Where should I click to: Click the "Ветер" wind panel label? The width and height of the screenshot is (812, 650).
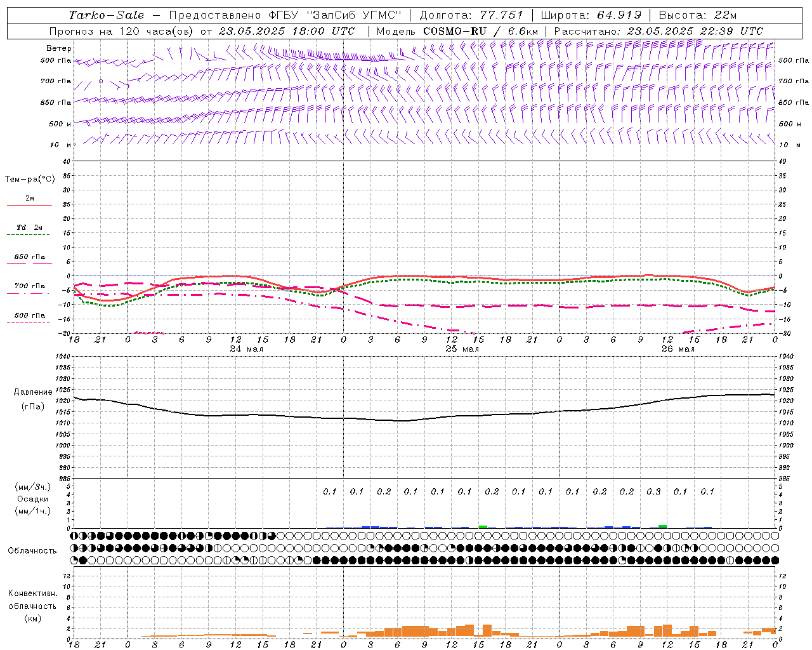pyautogui.click(x=59, y=48)
